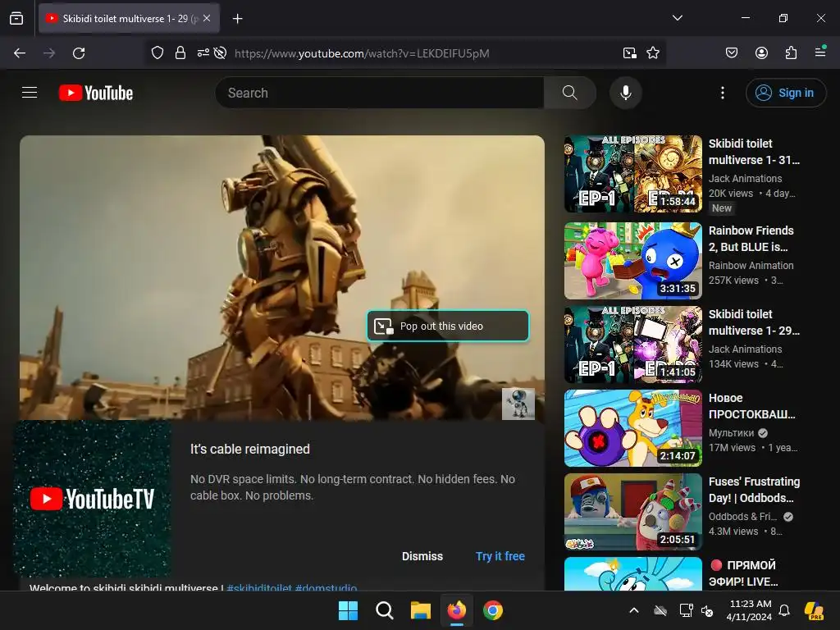The width and height of the screenshot is (840, 630).
Task: Go forward to next page
Action: (49, 53)
